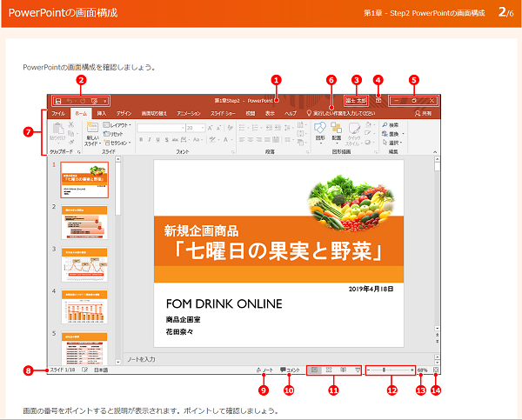The image size is (522, 420).
Task: Open the Select (選択) dropdown
Action: (392, 143)
